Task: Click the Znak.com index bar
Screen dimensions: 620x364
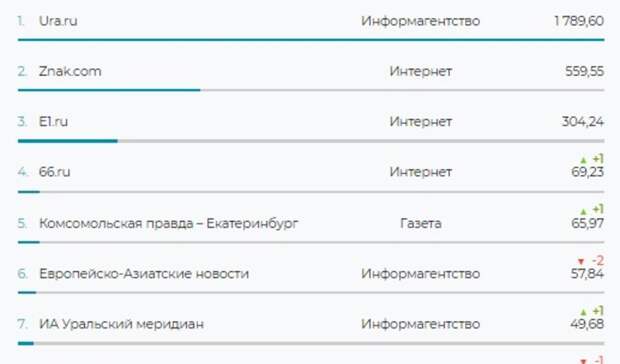Action: 311,90
